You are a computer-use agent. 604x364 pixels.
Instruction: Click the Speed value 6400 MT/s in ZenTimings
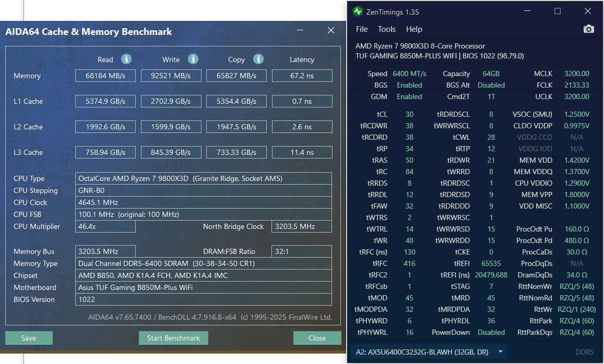coord(409,74)
